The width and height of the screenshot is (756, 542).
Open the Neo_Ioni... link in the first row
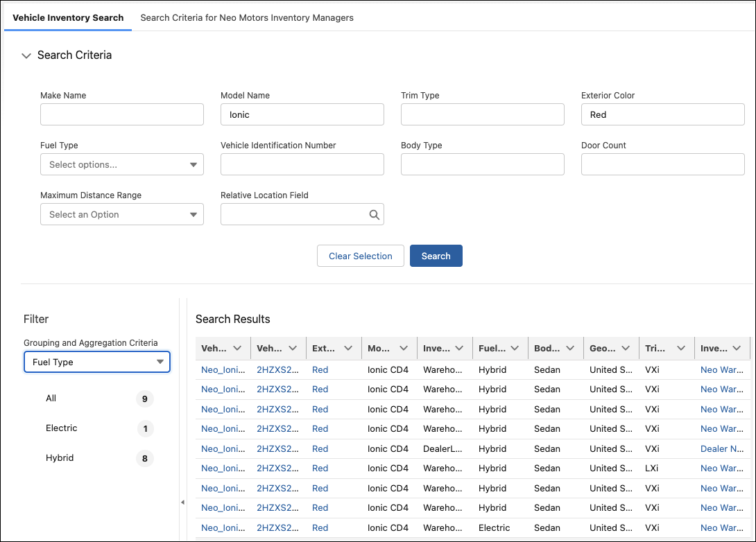tap(223, 370)
